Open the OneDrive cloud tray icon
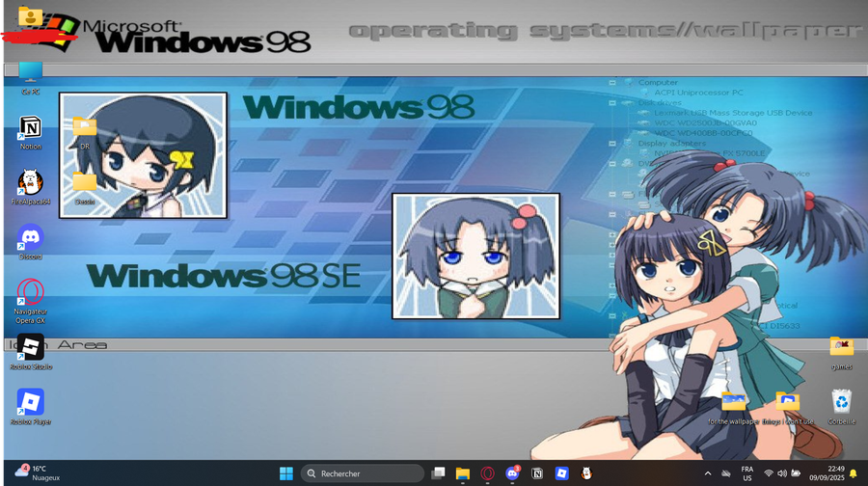Viewport: 868px width, 486px height. [x=726, y=473]
